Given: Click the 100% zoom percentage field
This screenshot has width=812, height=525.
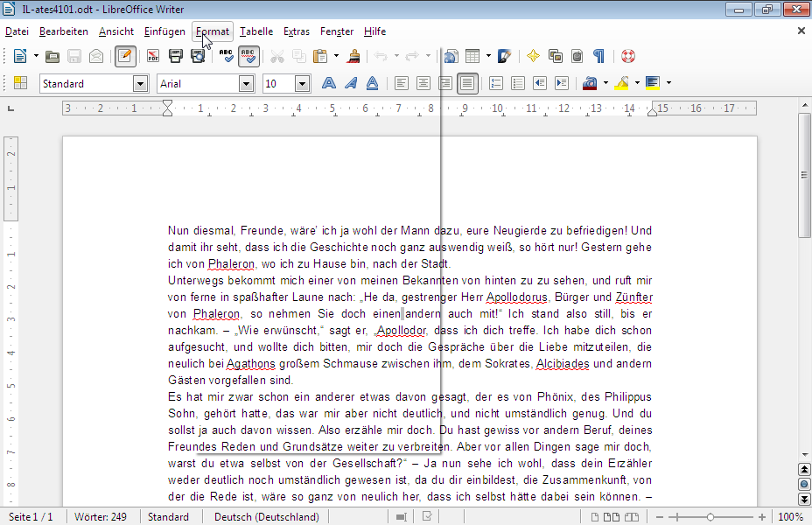Looking at the screenshot, I should click(791, 517).
